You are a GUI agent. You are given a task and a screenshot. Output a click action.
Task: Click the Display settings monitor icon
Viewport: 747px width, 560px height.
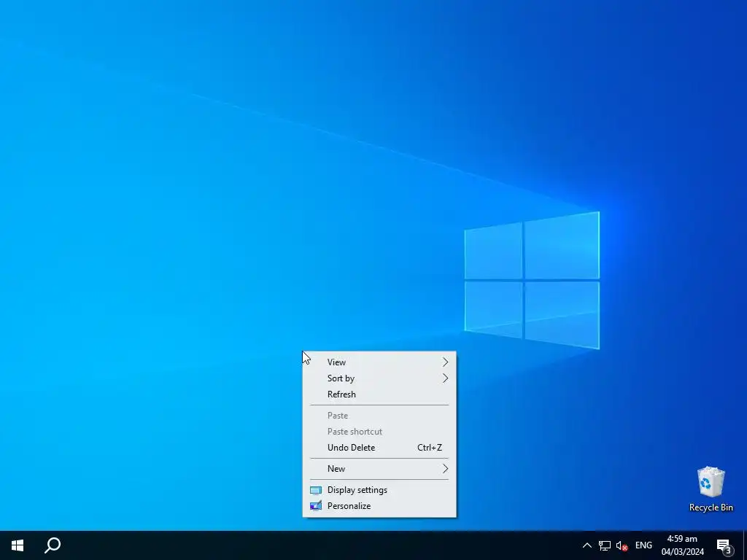(315, 490)
